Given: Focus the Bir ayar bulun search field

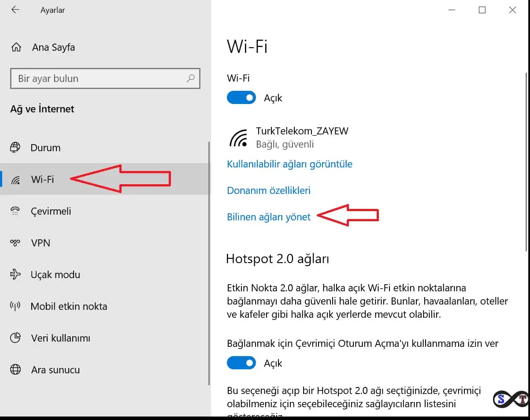Looking at the screenshot, I should coord(105,78).
